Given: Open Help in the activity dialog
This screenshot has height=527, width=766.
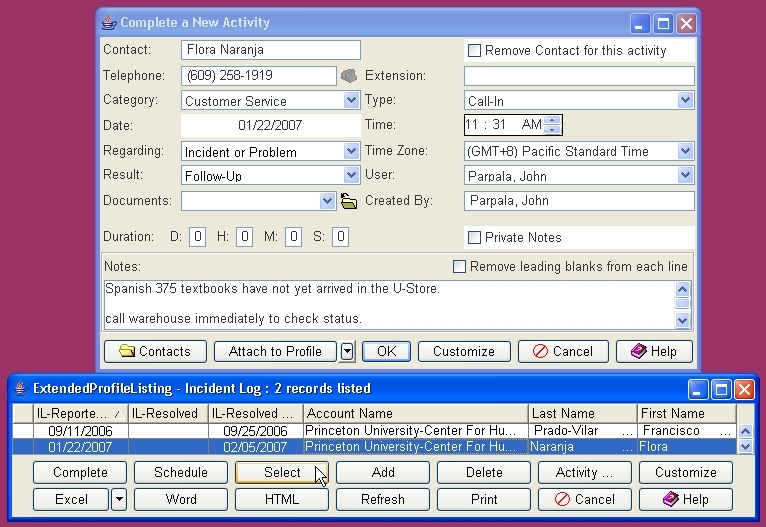Looking at the screenshot, I should click(x=654, y=351).
